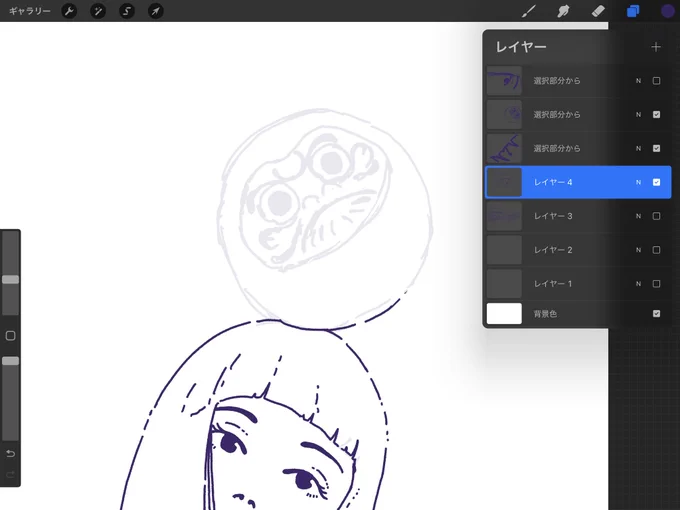This screenshot has width=680, height=510.
Task: Select the レイヤー 2 layer name
Action: pyautogui.click(x=553, y=250)
